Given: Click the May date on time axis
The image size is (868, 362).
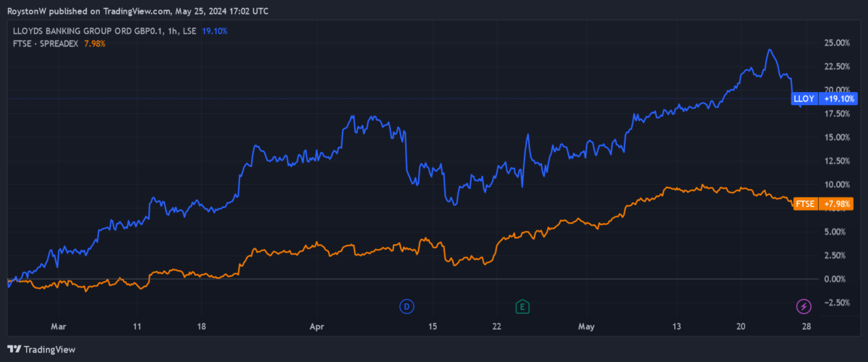Looking at the screenshot, I should coord(587,327).
